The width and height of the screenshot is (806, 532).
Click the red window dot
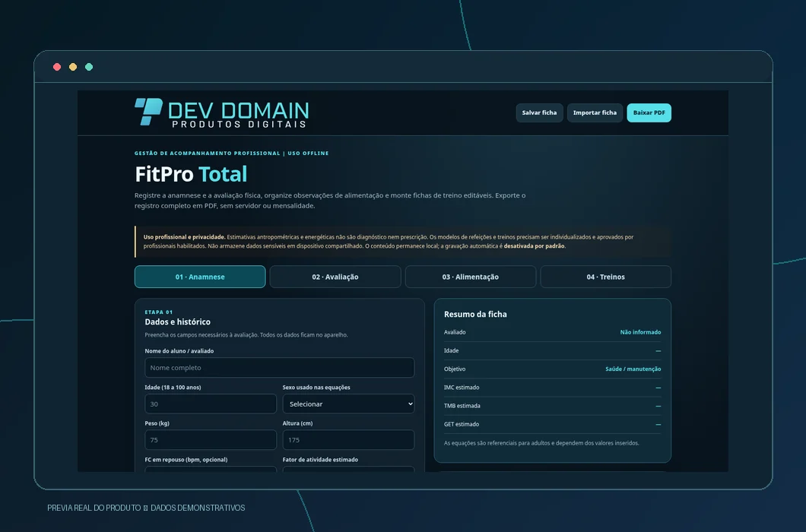[x=57, y=67]
